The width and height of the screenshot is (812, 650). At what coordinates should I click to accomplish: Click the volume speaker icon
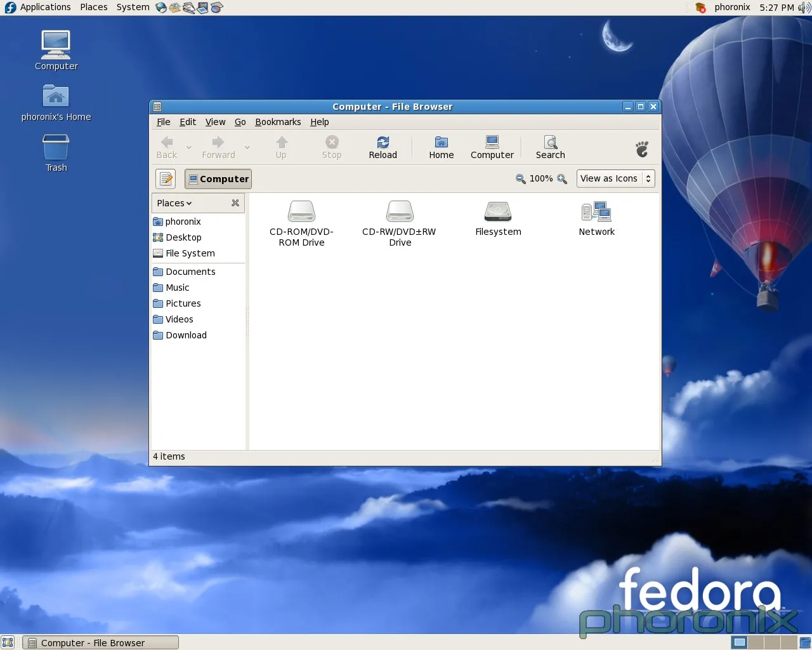pos(804,8)
